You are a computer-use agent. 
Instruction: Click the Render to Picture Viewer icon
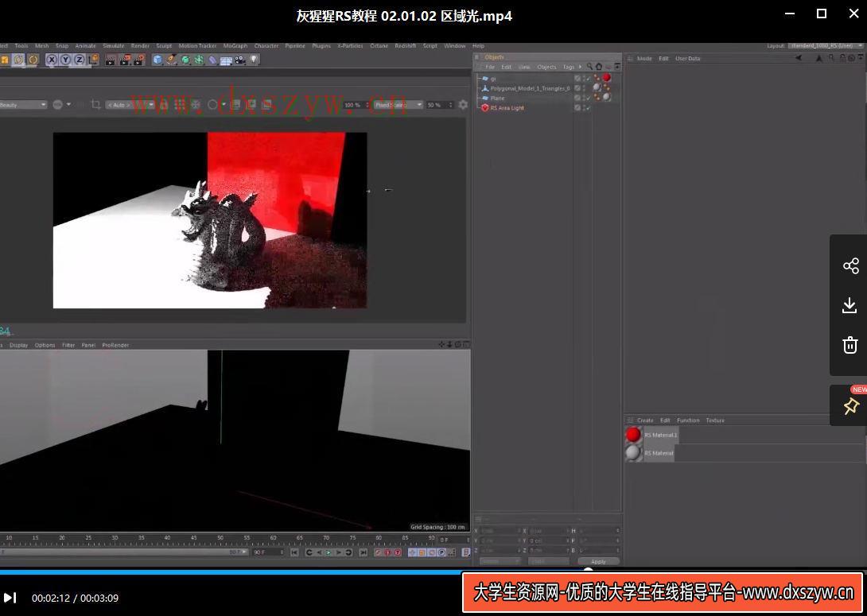124,60
